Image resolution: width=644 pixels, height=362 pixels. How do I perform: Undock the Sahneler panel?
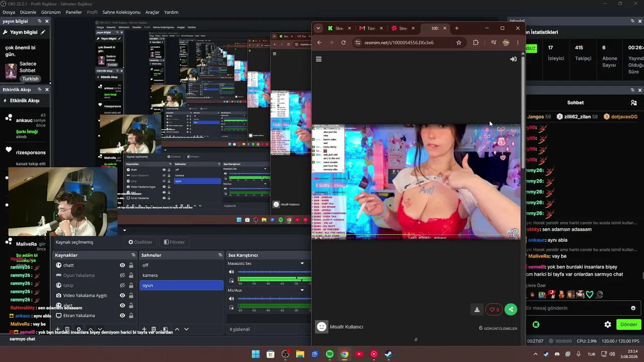tap(220, 255)
